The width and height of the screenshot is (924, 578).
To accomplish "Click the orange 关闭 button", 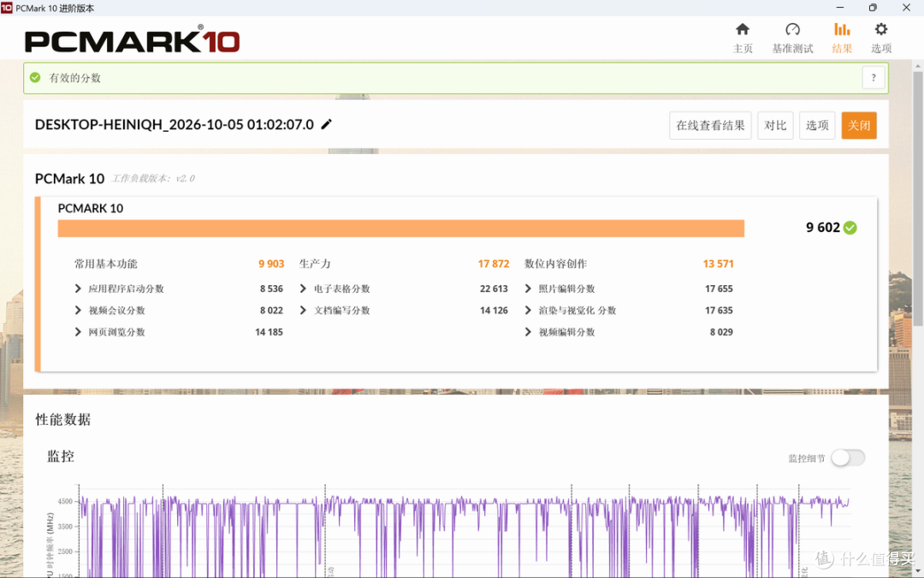I will (x=859, y=125).
